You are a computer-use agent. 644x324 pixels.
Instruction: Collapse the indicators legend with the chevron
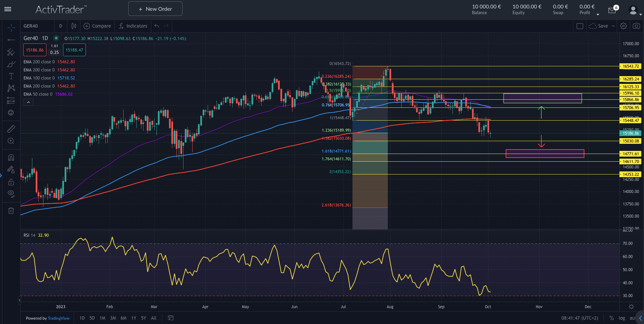[28, 102]
